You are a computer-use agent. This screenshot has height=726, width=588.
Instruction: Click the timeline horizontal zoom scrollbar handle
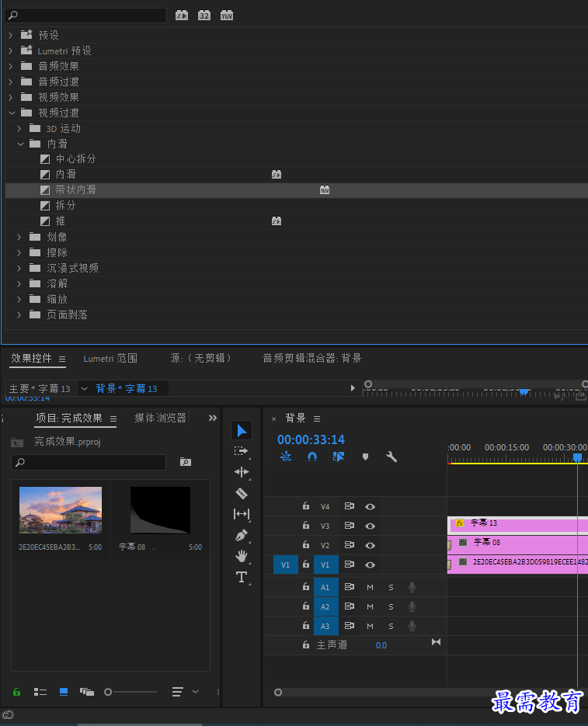point(278,692)
